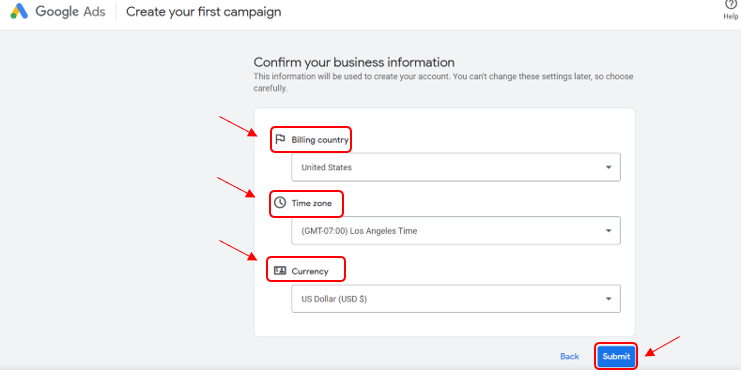This screenshot has width=742, height=372.
Task: Click the Billing country label
Action: click(x=320, y=140)
